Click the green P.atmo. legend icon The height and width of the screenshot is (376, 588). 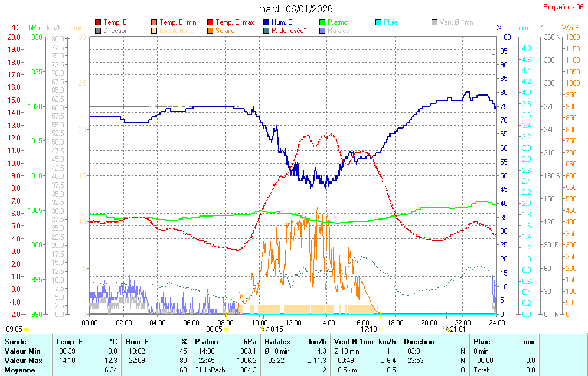click(x=322, y=22)
